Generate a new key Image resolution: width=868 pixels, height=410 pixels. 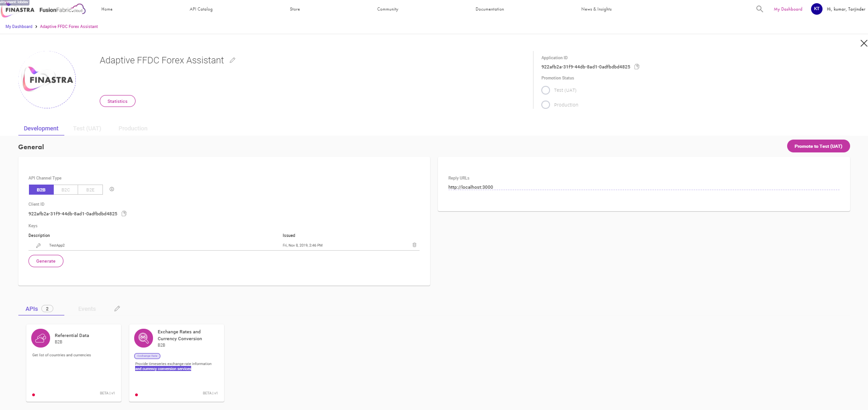point(46,261)
